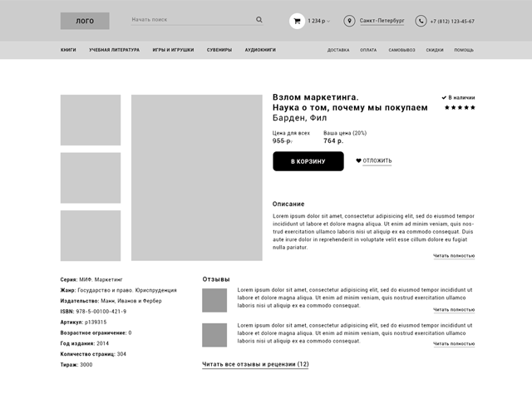532x399 pixels.
Task: Go to the ПОМОЩЬ page
Action: (464, 50)
